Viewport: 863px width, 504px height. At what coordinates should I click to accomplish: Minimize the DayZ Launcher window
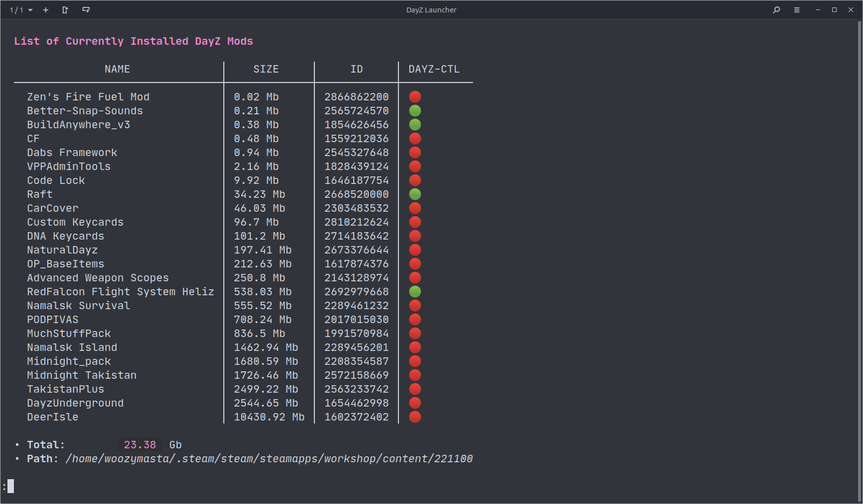pos(818,10)
